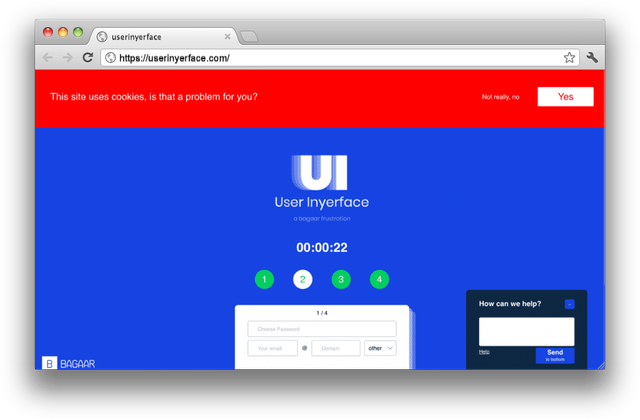Minimize the How can we help panel
Image resolution: width=640 pixels, height=420 pixels.
(x=569, y=304)
